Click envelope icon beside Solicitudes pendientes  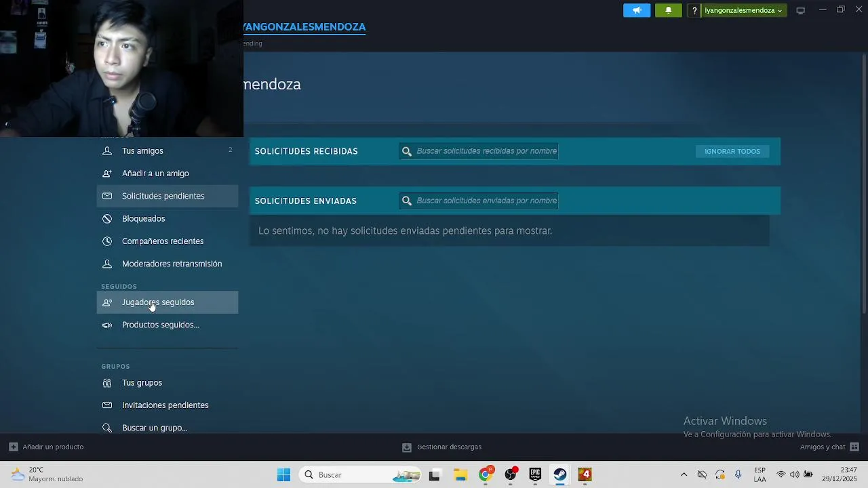point(107,196)
